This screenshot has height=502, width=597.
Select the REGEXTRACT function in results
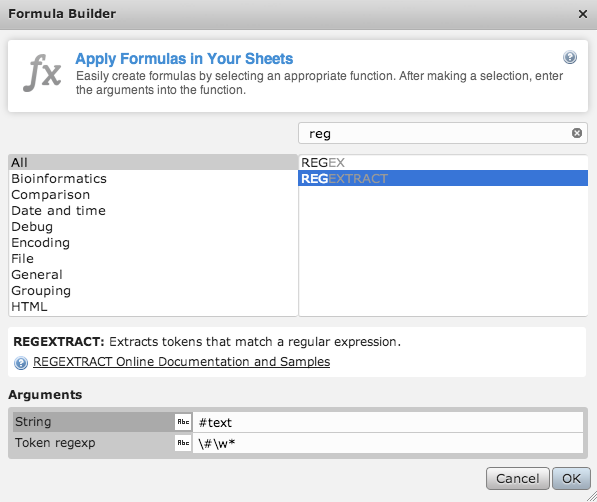tap(443, 178)
